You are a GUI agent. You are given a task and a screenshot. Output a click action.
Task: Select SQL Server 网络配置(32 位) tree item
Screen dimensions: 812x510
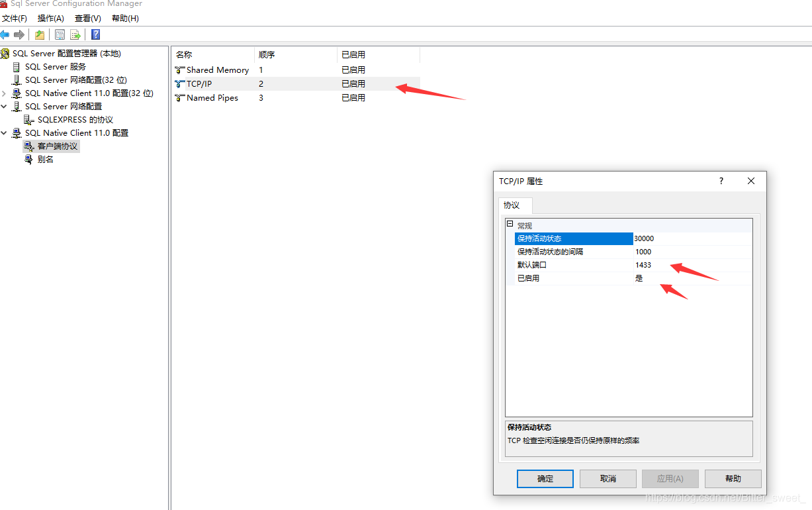click(75, 80)
